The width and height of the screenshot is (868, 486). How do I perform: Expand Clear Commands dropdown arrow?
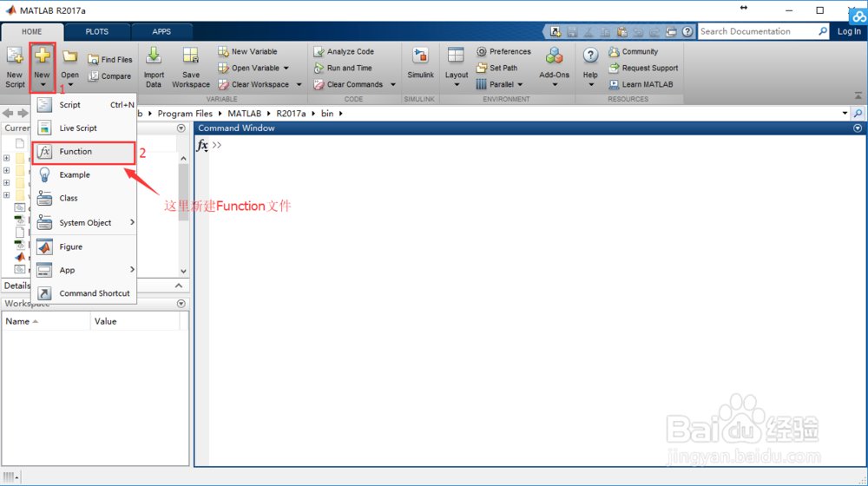tap(393, 85)
